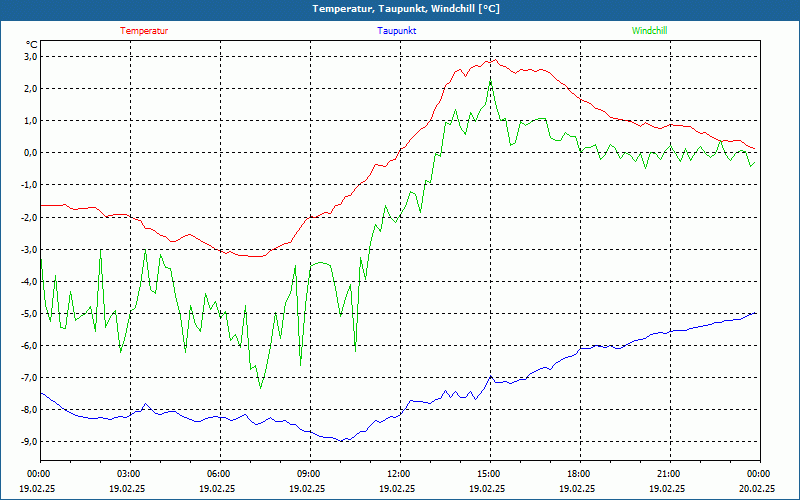Select the 09:00 time axis label
800x500 pixels.
tap(309, 473)
